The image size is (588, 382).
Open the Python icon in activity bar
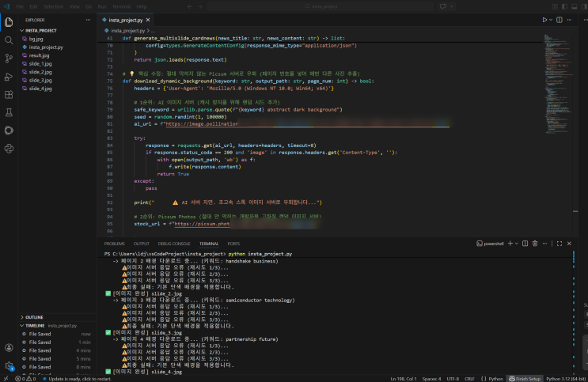click(9, 149)
